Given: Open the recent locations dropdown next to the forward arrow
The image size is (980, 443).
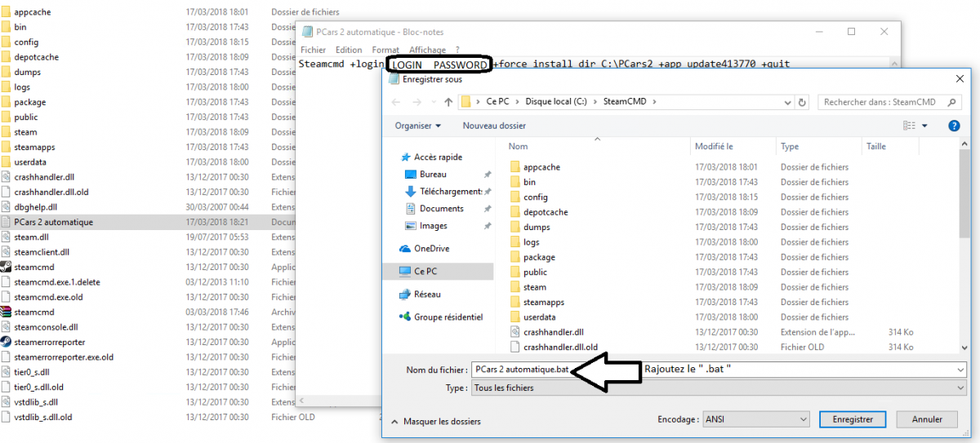Looking at the screenshot, I should pyautogui.click(x=433, y=103).
